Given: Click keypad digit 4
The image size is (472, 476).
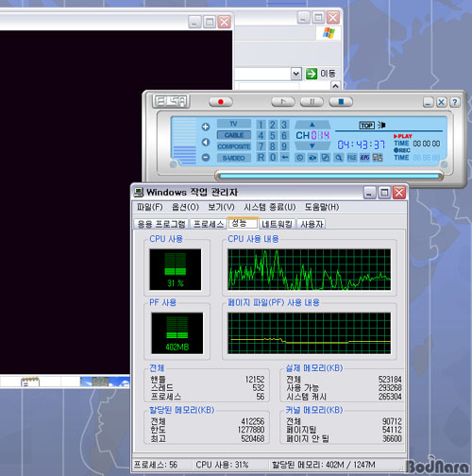Looking at the screenshot, I should point(261,136).
